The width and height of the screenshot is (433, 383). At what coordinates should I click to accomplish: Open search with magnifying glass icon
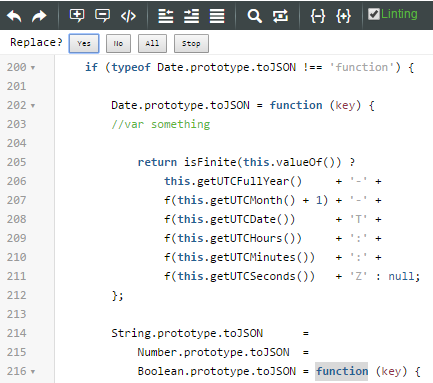point(254,16)
